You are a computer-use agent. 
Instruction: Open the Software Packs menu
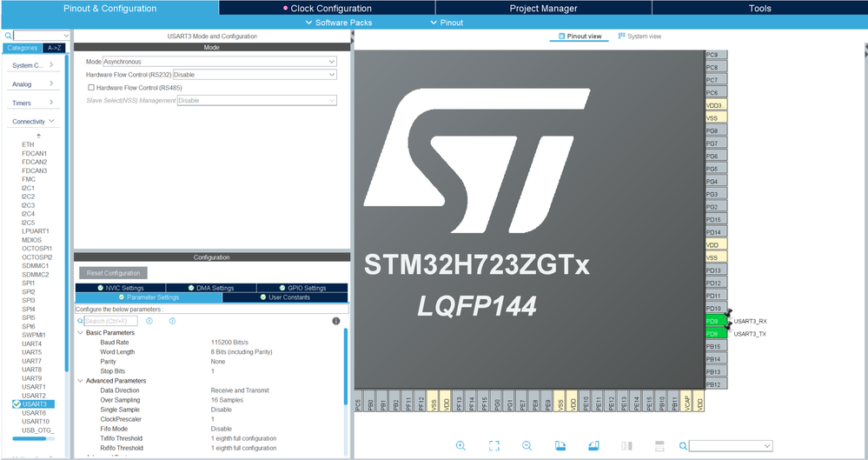(x=338, y=22)
